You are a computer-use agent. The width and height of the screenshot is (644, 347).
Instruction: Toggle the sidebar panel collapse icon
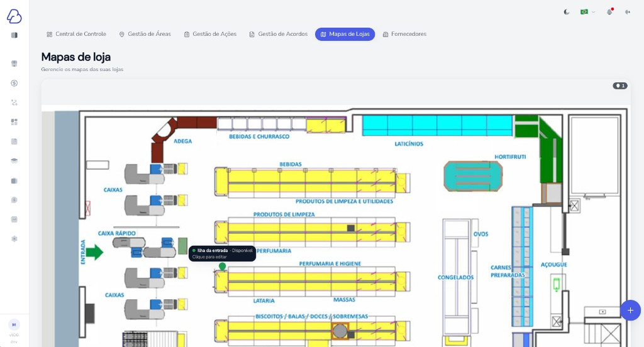(14, 35)
